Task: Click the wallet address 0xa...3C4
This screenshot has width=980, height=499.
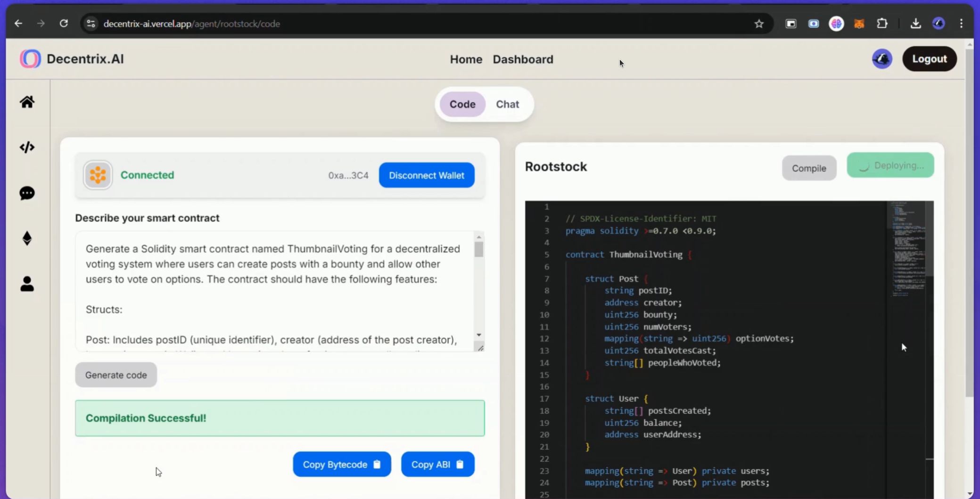Action: click(x=348, y=175)
